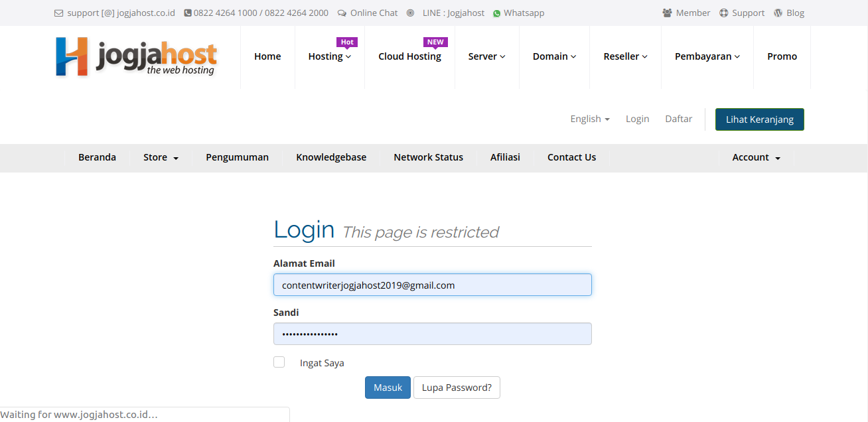The height and width of the screenshot is (422, 868).
Task: Go to Knowledgebase menu item
Action: tap(331, 158)
